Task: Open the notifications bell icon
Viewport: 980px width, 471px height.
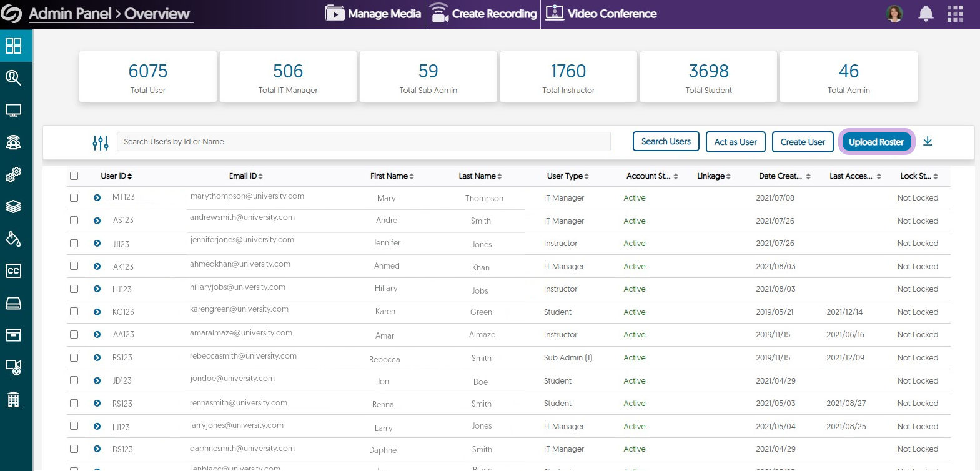Action: (926, 14)
